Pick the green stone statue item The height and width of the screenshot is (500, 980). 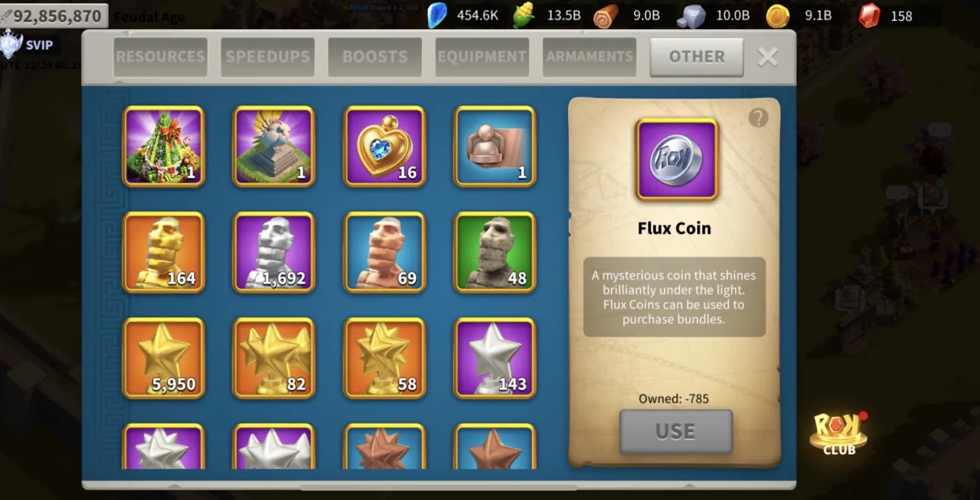(495, 252)
